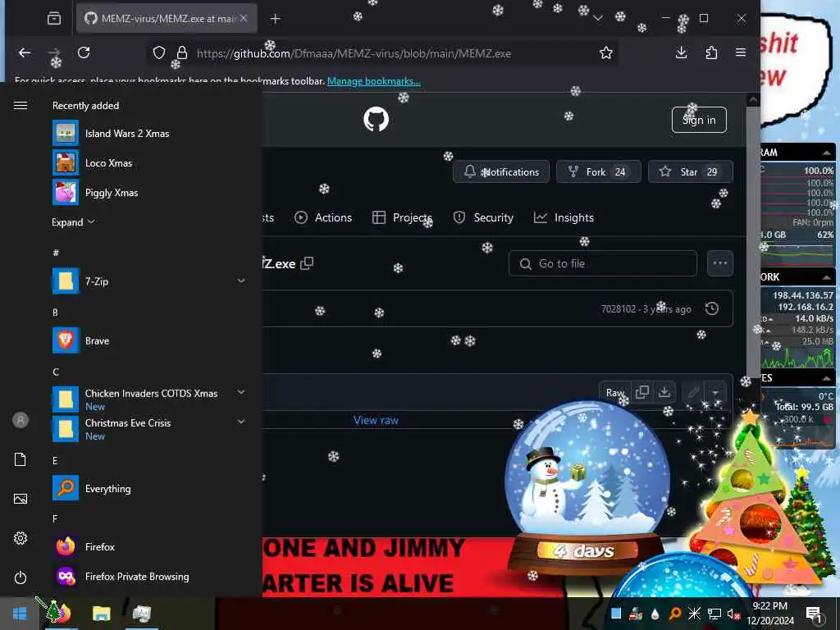This screenshot has height=630, width=840.
Task: List all tabs dropdown arrow
Action: (x=598, y=18)
